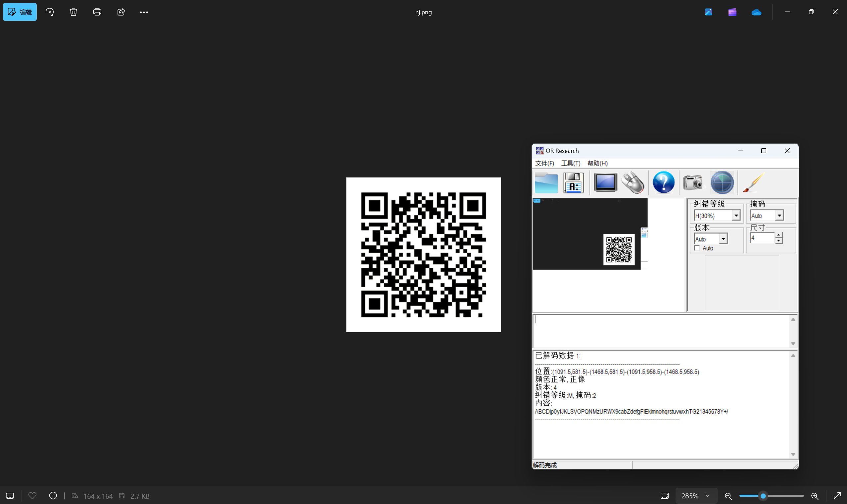Click the 版本: 4 output line
Screen dimensions: 847x504
546,387
